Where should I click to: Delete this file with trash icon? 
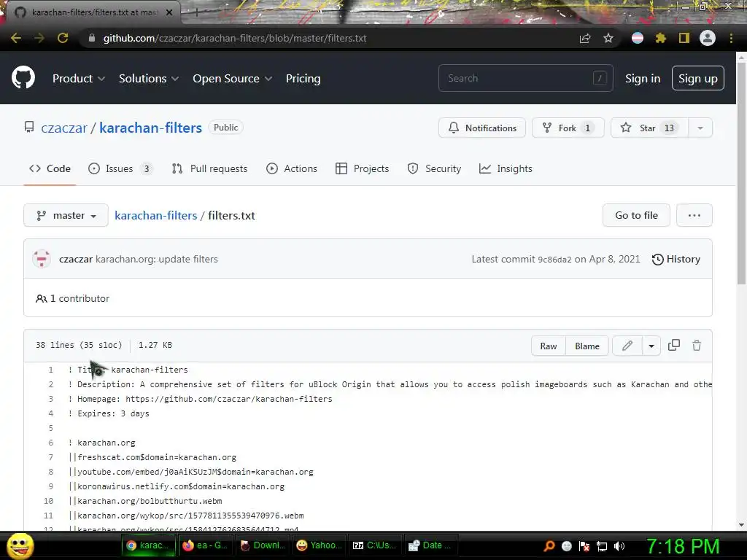[697, 346]
